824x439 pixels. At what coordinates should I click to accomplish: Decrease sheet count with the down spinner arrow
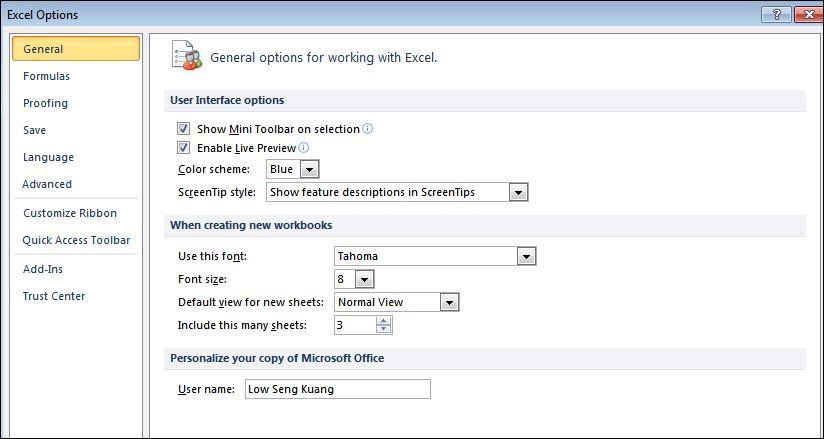tap(384, 329)
